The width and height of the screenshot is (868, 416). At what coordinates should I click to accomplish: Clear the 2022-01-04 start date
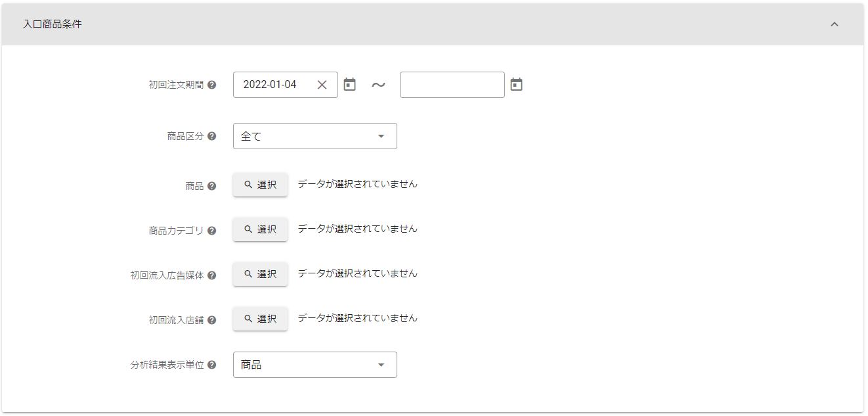[322, 85]
